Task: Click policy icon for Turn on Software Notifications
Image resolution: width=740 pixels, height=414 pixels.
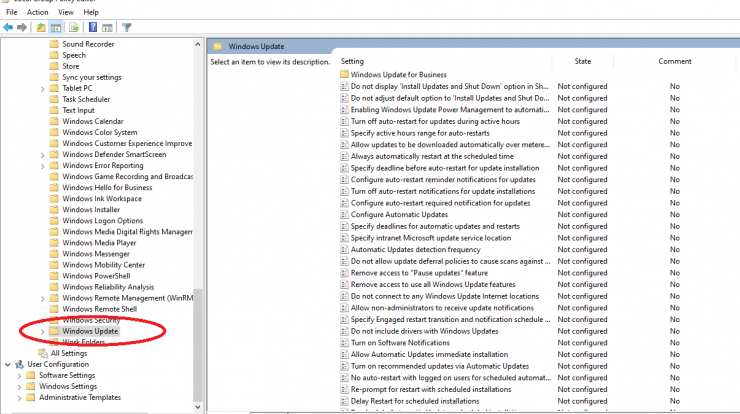Action: pos(345,343)
